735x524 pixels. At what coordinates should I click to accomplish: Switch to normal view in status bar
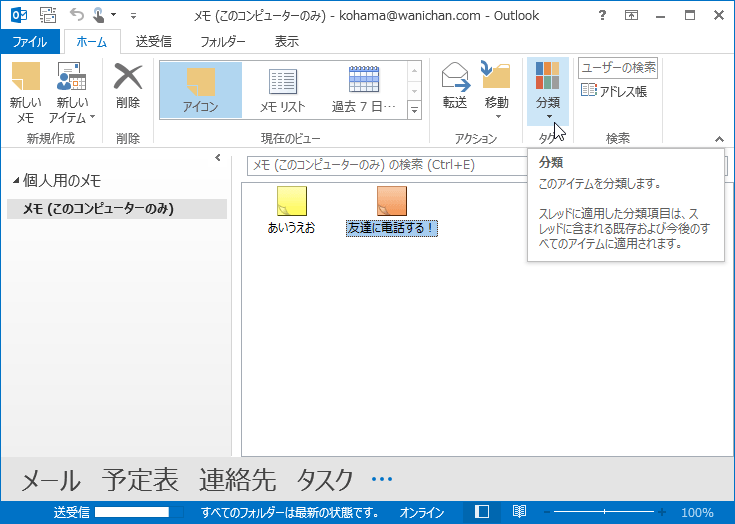pos(481,511)
